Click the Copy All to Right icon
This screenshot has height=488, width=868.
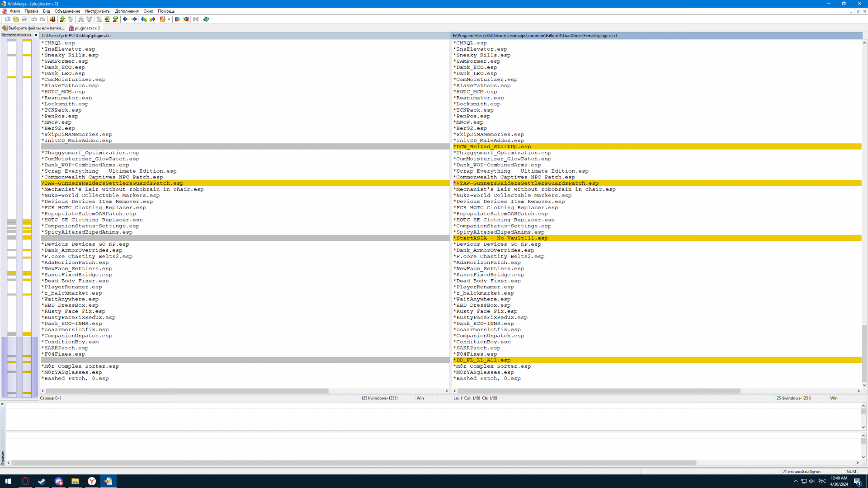point(177,19)
